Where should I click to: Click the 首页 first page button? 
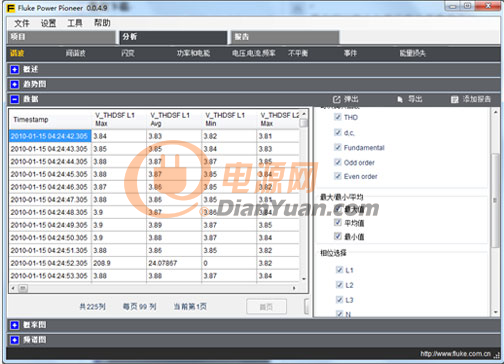pyautogui.click(x=266, y=307)
